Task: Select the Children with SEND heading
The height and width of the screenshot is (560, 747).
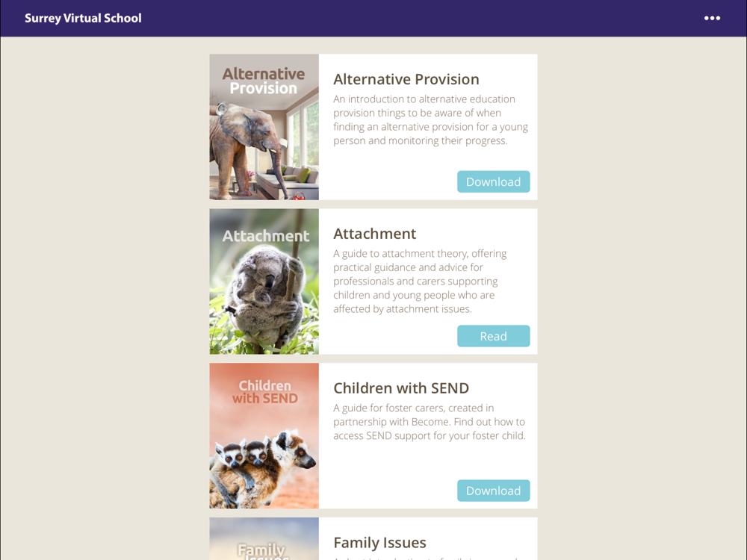Action: point(401,388)
